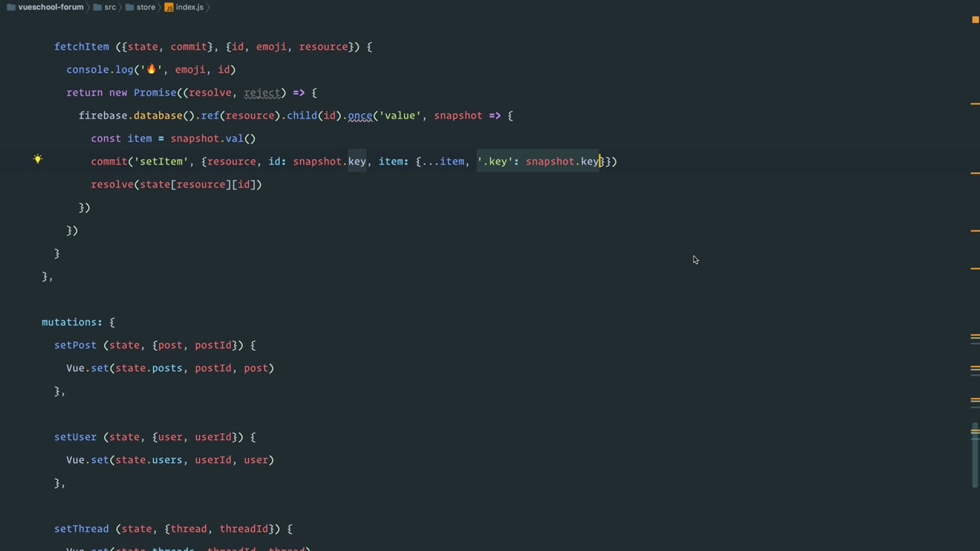Image resolution: width=980 pixels, height=551 pixels.
Task: Click ...item spread in commit payload
Action: 443,161
